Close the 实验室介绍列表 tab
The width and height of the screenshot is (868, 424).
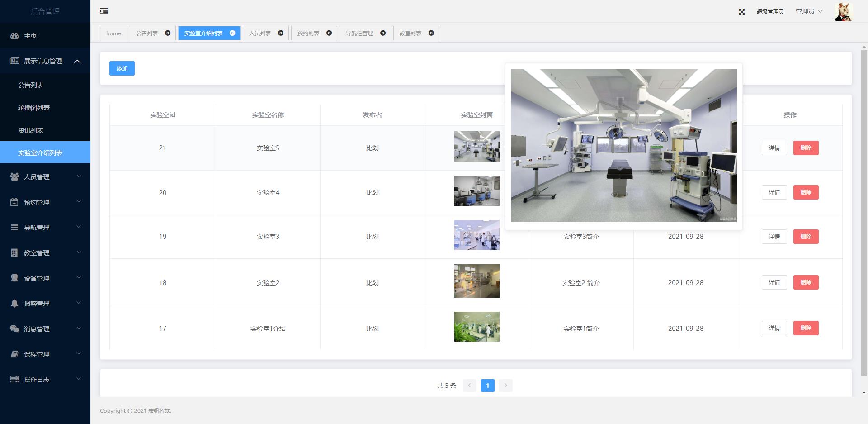point(232,33)
